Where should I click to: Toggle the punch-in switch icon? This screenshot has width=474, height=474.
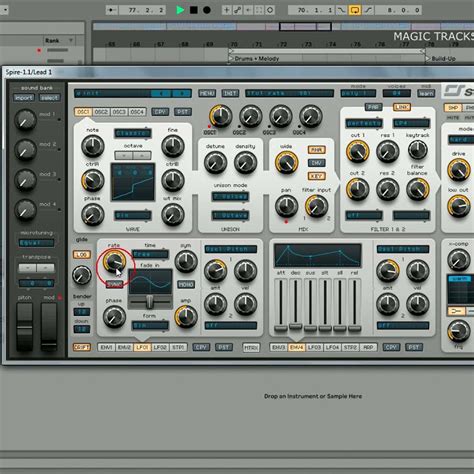341,10
